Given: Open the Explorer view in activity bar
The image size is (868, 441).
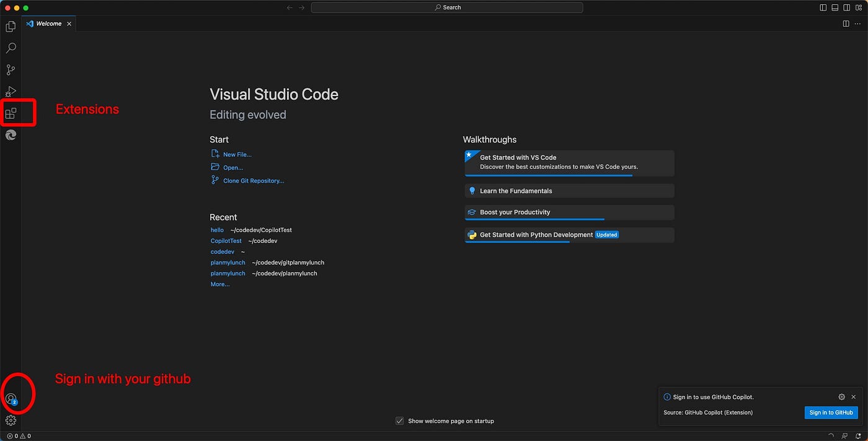Looking at the screenshot, I should [x=11, y=27].
